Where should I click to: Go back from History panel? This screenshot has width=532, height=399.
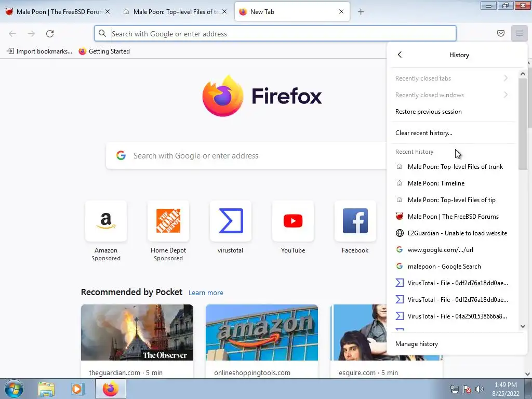pos(400,55)
